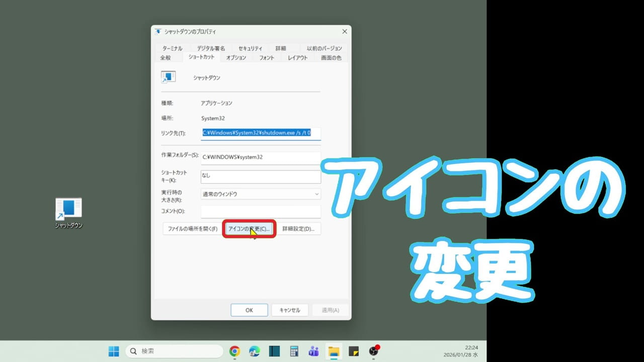
Task: Open the 実行時の大きさ dropdown
Action: (260, 194)
